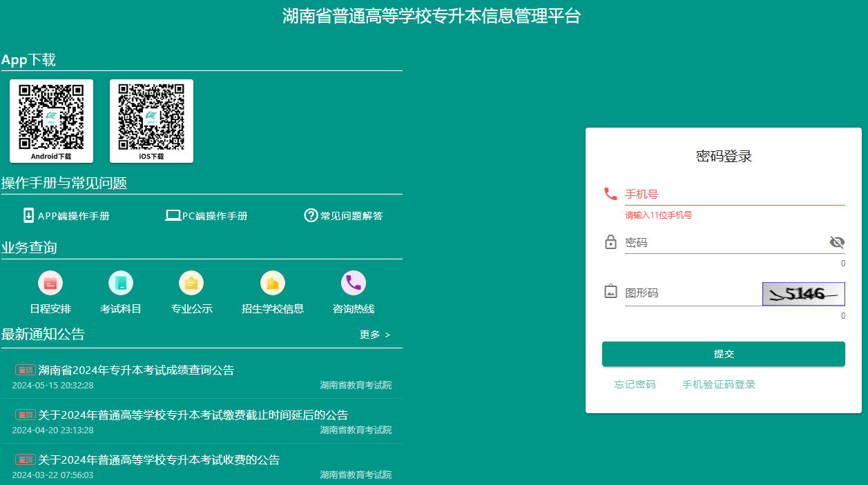
Task: Open 湖南省2024年专升本考试成绩查询公告
Action: 136,370
